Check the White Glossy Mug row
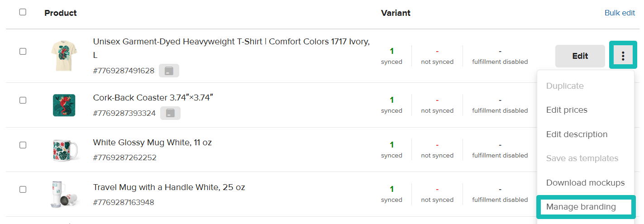Image resolution: width=644 pixels, height=224 pixels. (x=23, y=145)
